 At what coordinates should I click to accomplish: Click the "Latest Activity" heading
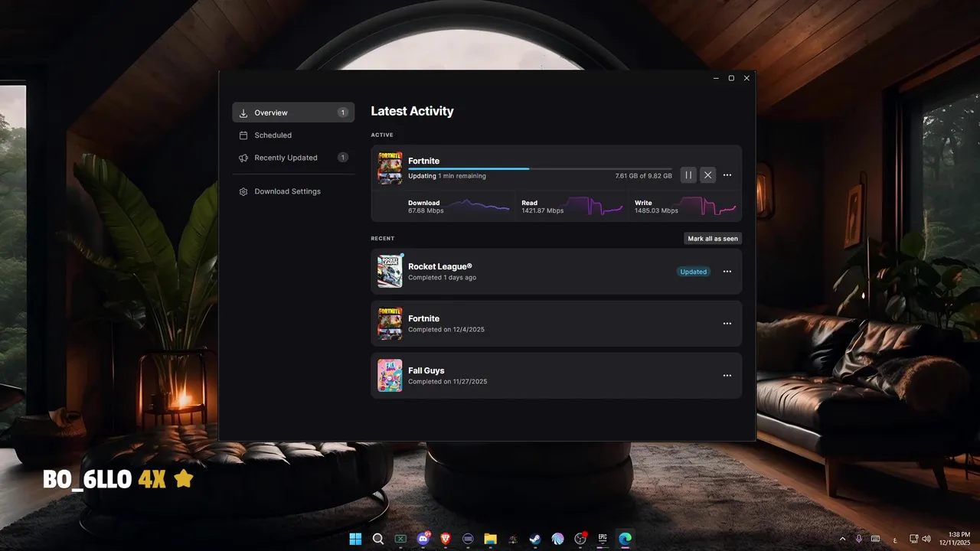pos(412,111)
